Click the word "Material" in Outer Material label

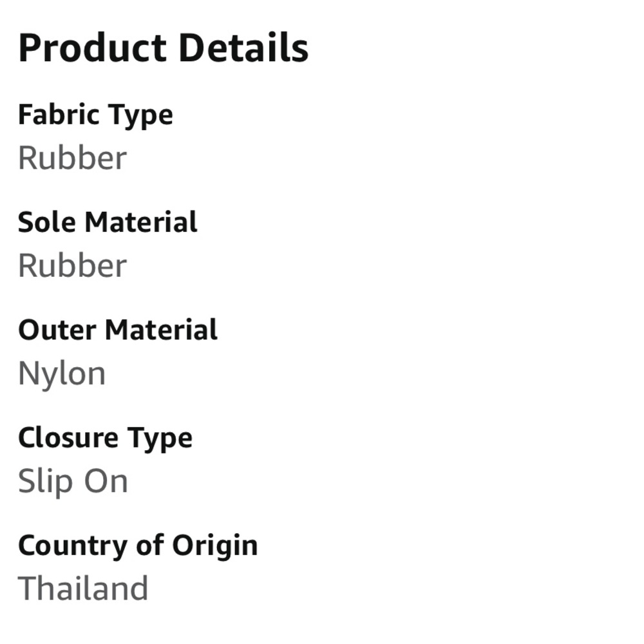(x=162, y=330)
